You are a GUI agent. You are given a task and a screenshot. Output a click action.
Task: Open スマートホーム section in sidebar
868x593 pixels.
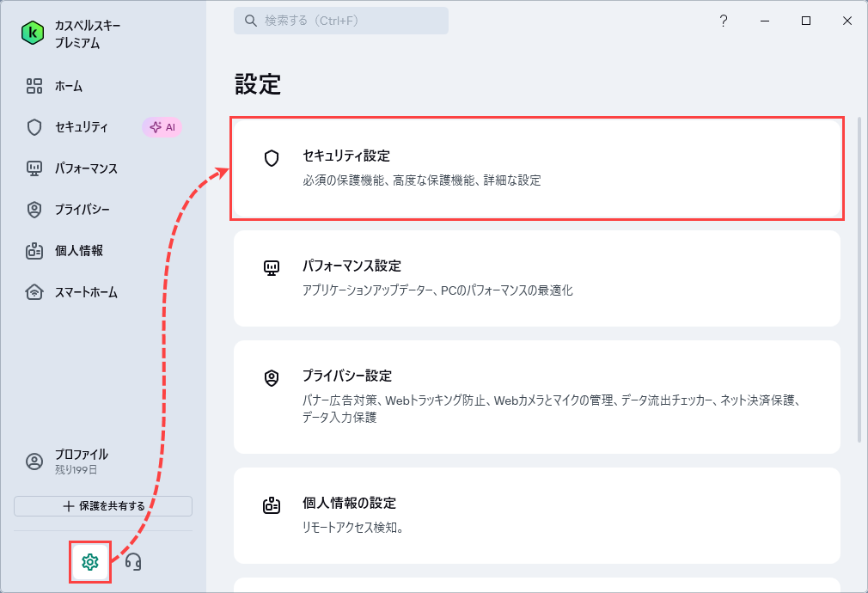pyautogui.click(x=86, y=292)
